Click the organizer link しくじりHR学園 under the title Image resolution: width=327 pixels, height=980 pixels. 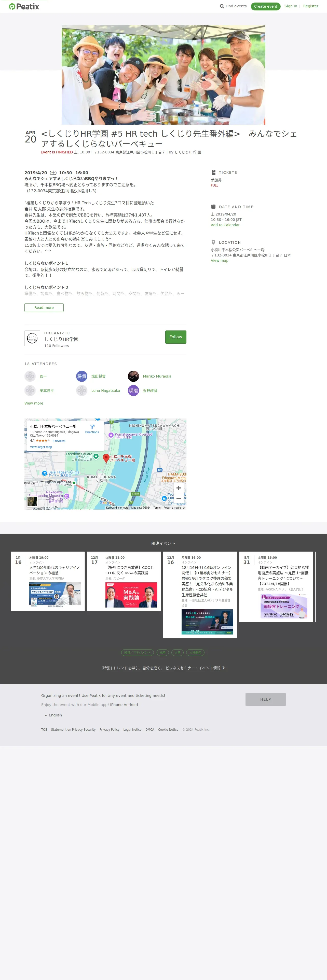coord(188,152)
